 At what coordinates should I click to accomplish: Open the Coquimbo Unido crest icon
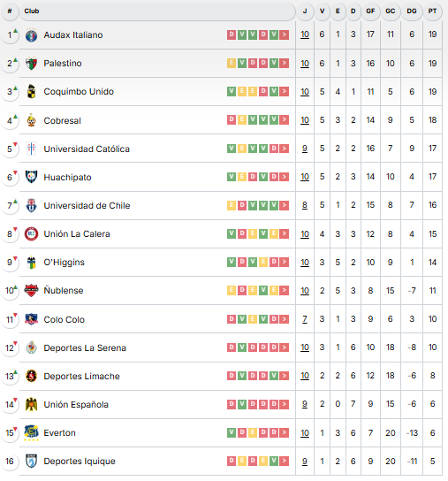click(31, 91)
